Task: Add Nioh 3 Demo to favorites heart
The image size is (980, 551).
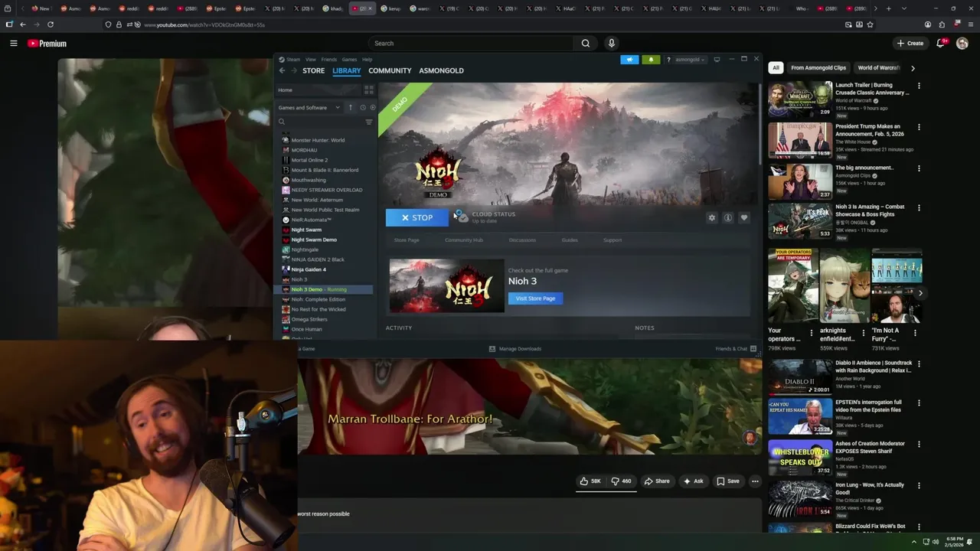Action: 743,218
